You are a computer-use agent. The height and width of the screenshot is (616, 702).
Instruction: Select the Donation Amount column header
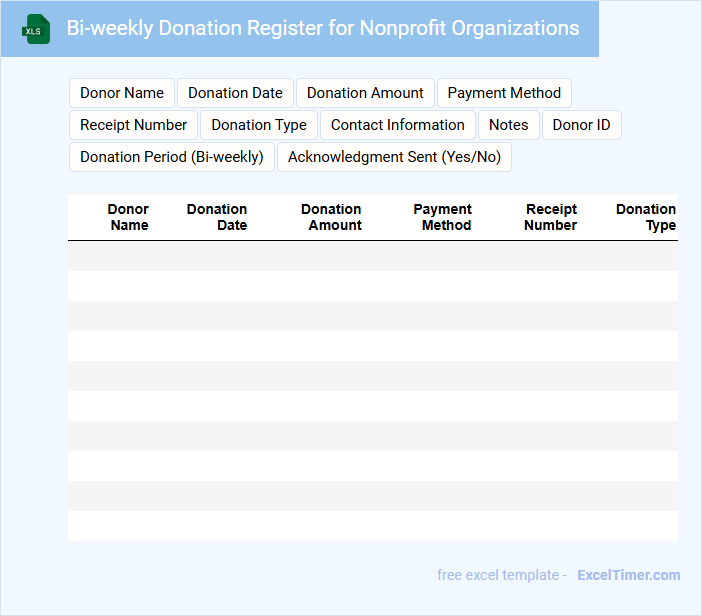pos(331,217)
